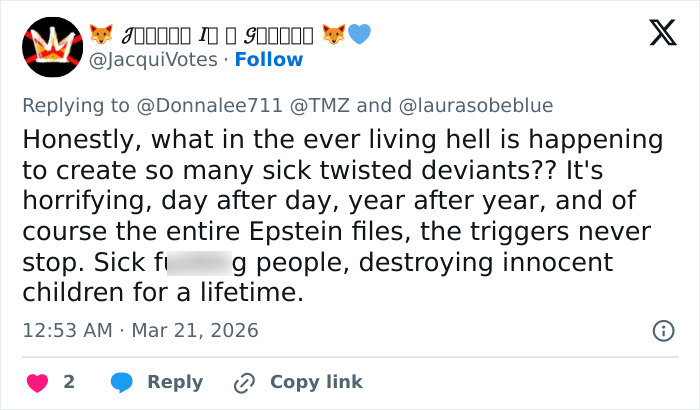Click the like count number 2

coord(68,382)
